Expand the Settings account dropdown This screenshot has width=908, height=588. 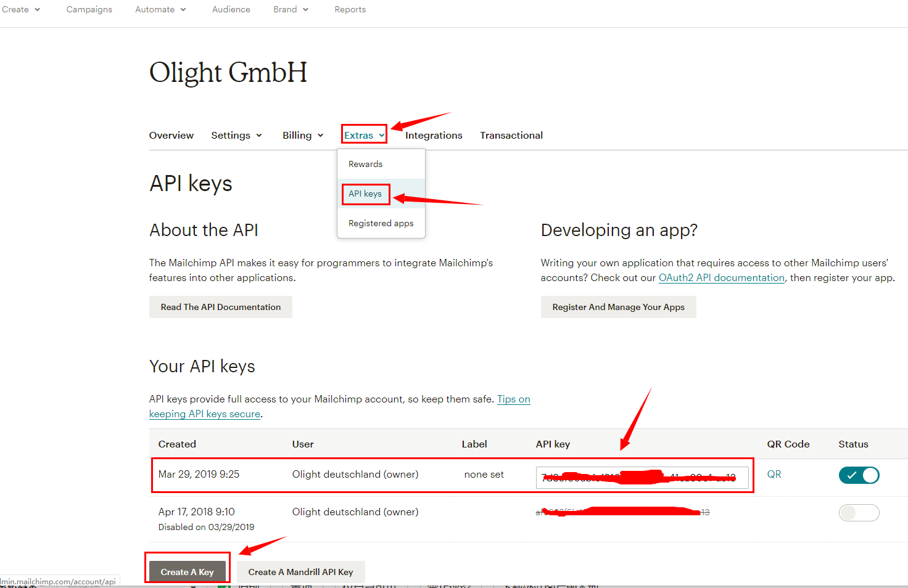[x=237, y=135]
